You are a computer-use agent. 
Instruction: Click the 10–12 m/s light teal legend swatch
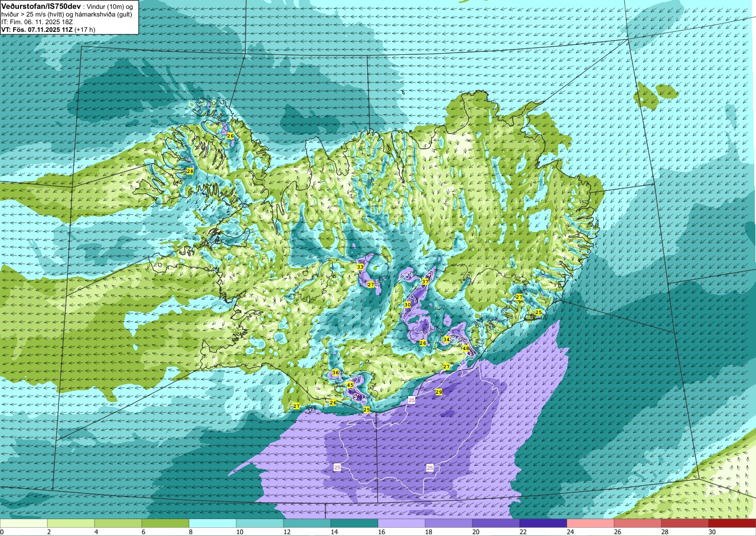pyautogui.click(x=260, y=523)
